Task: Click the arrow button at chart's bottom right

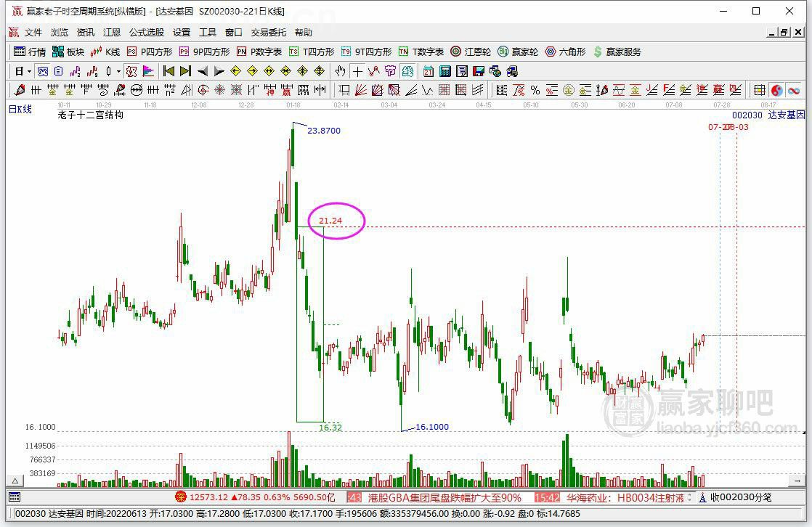Action: point(797,481)
